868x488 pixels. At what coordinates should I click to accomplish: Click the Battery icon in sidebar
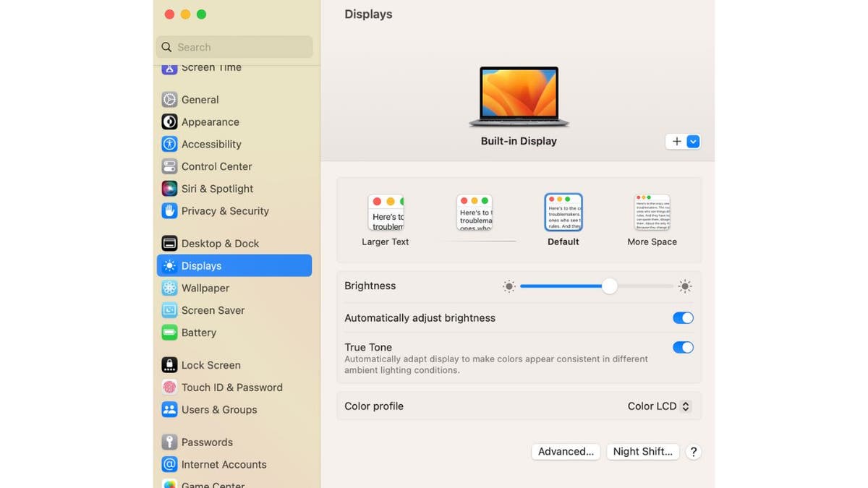click(x=169, y=333)
